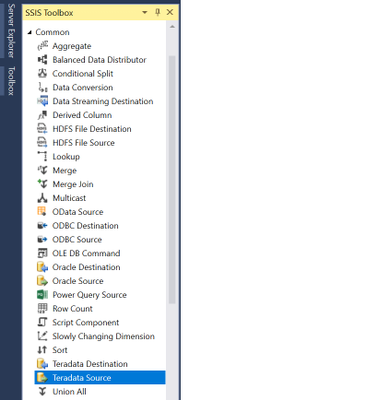Select 'Balanced Data Distributor' label

tap(99, 60)
